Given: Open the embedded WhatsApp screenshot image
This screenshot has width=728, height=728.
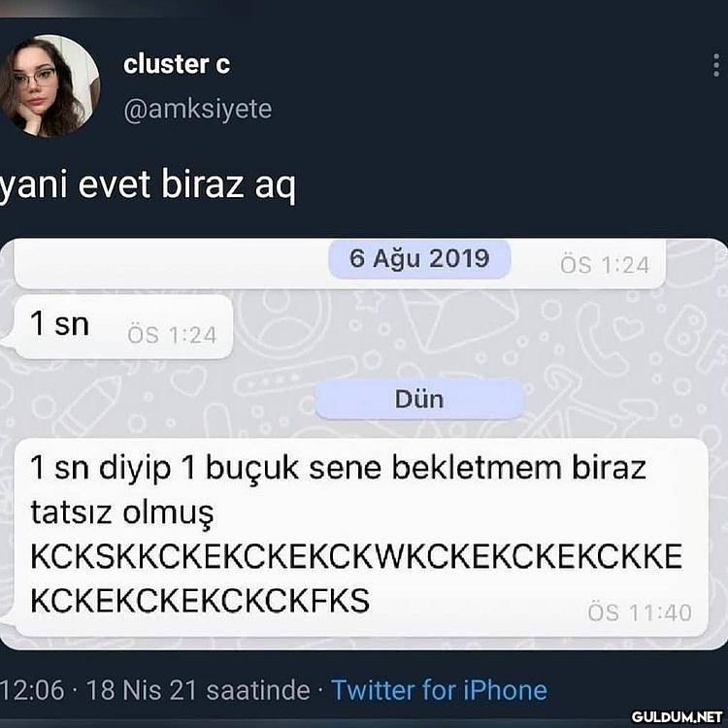Looking at the screenshot, I should pyautogui.click(x=364, y=444).
